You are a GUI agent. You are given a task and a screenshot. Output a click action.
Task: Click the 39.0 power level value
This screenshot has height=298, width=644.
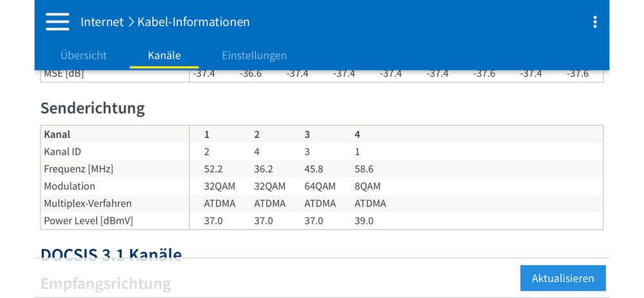click(364, 221)
